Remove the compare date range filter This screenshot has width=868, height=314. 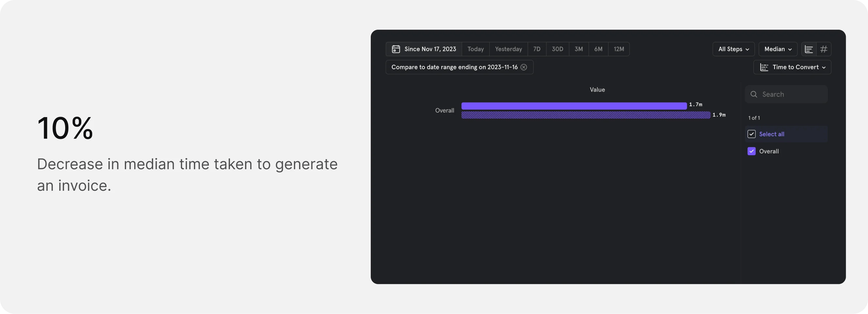tap(524, 67)
